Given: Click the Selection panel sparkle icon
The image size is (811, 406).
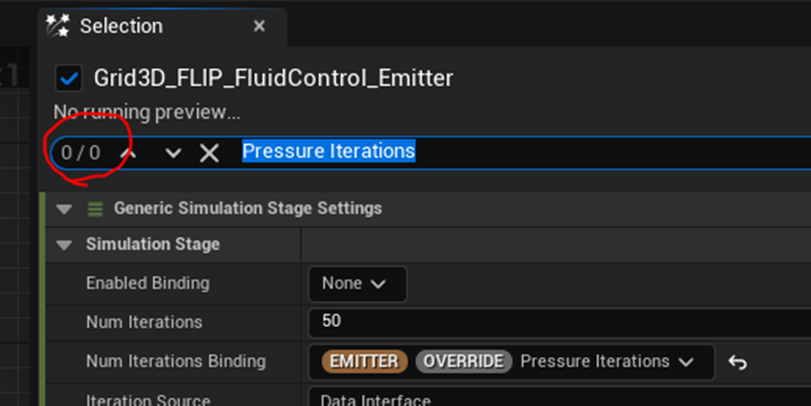Looking at the screenshot, I should point(58,26).
